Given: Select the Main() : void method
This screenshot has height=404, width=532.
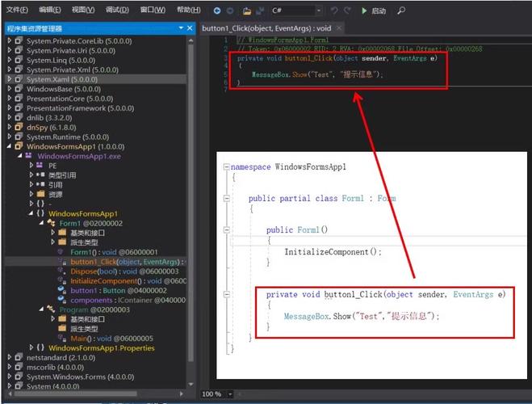Looking at the screenshot, I should pyautogui.click(x=111, y=339).
